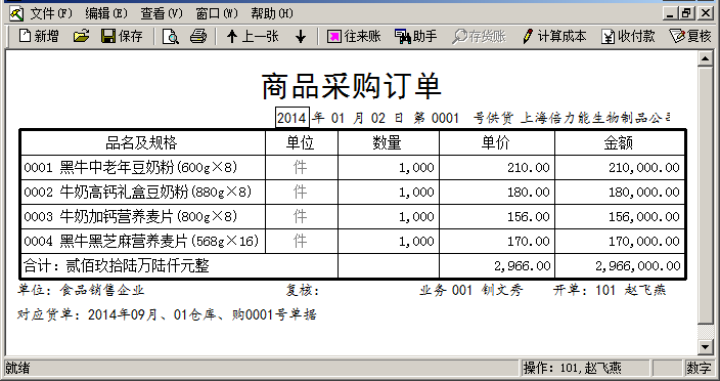
Task: Select row 0002 牛奶高钙礼盒豆奶粉(880g×8)
Action: [x=143, y=192]
